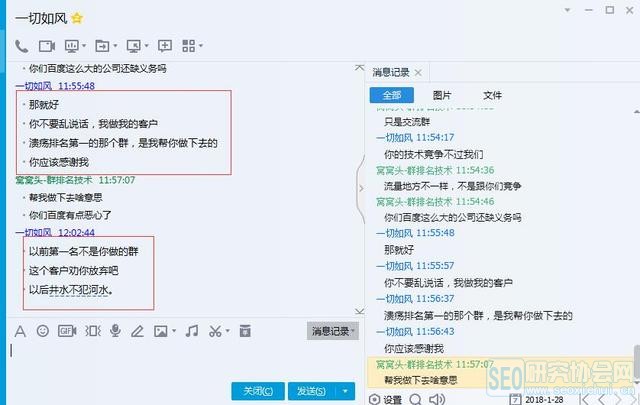Click the scissors screenshot icon
Viewport: 640px width, 405px height.
point(215,331)
